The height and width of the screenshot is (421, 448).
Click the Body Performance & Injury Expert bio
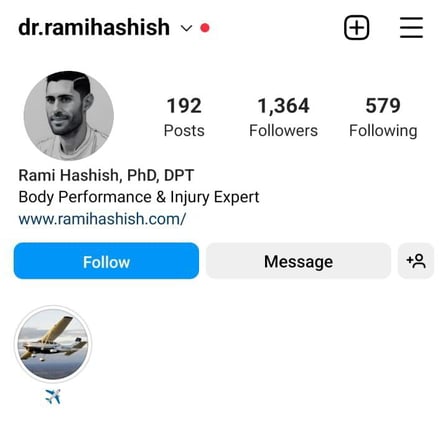139,197
